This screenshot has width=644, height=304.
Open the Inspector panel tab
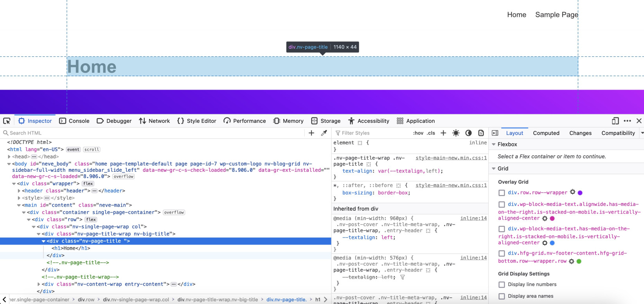(x=35, y=121)
